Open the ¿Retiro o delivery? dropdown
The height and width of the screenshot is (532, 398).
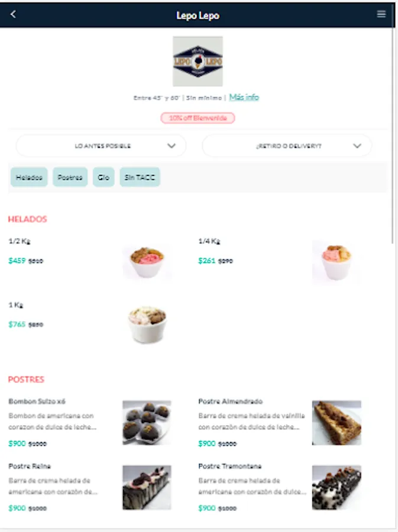click(x=287, y=145)
